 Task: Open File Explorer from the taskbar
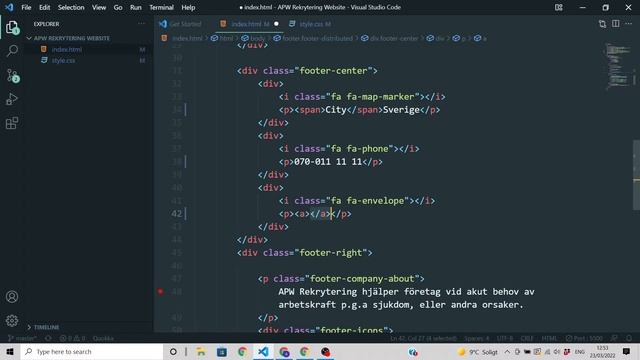click(201, 351)
